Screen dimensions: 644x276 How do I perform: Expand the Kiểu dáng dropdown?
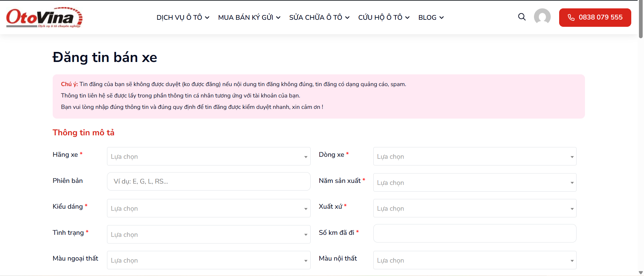coord(208,208)
